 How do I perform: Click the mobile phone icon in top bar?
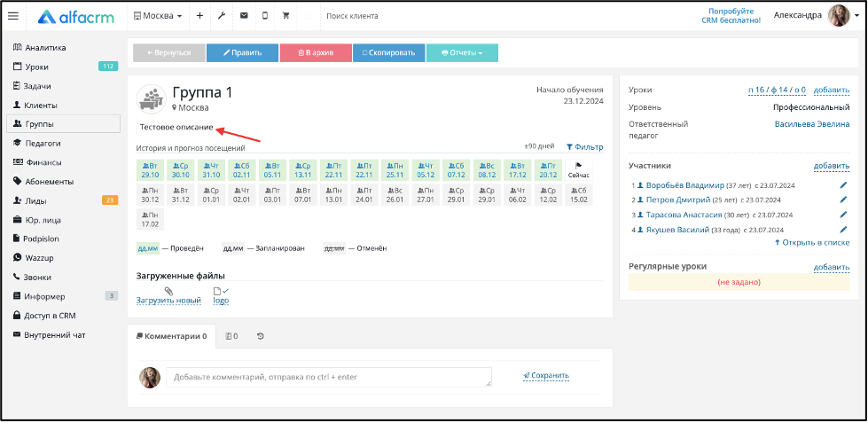click(x=264, y=16)
